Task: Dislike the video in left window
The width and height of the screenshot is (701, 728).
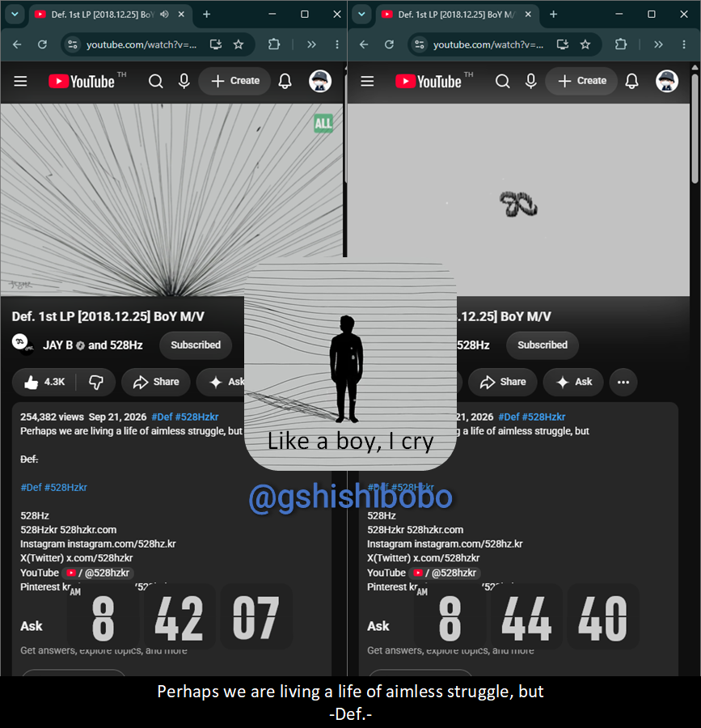Action: pyautogui.click(x=96, y=382)
